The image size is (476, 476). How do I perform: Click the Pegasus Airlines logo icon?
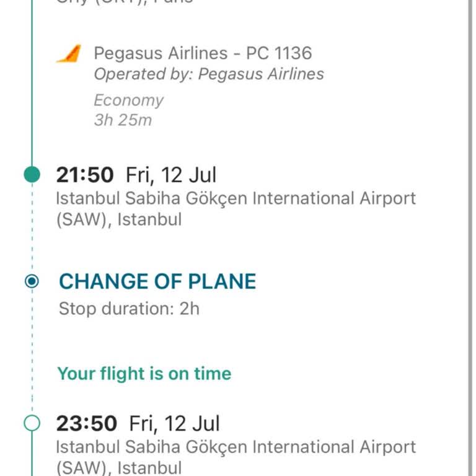point(69,54)
